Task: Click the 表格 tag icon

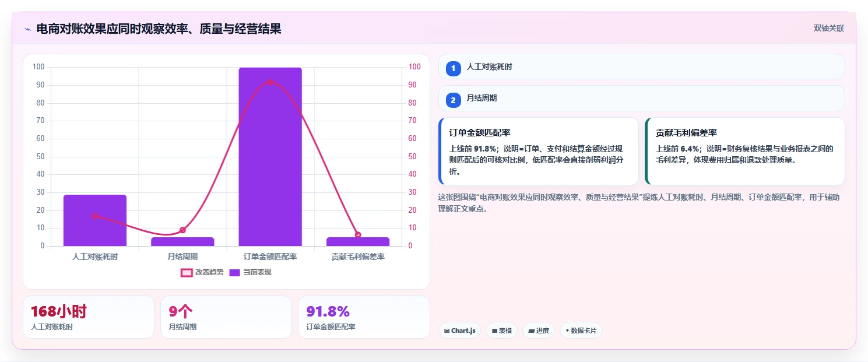Action: pos(494,331)
